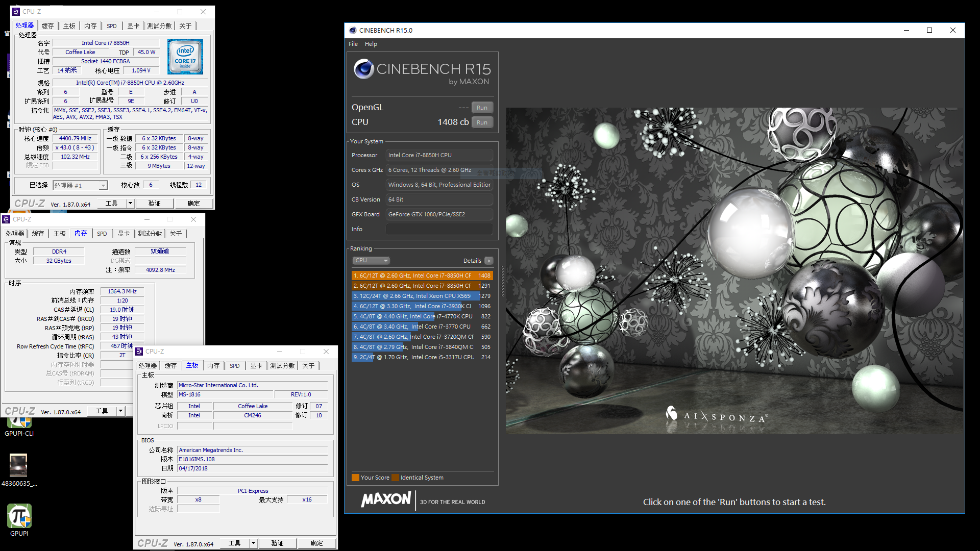The width and height of the screenshot is (980, 551).
Task: Close the mainboard CPU-Z window
Action: (x=326, y=352)
